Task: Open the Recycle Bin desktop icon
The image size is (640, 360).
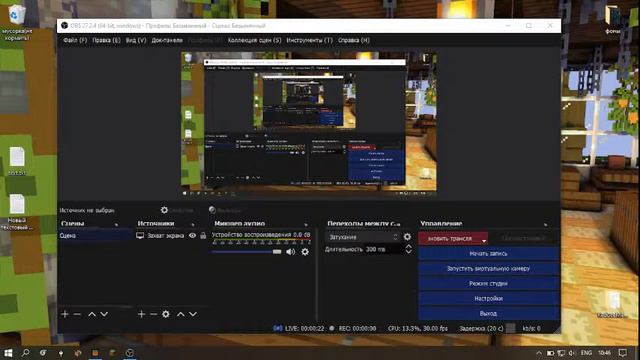Action: tap(17, 22)
